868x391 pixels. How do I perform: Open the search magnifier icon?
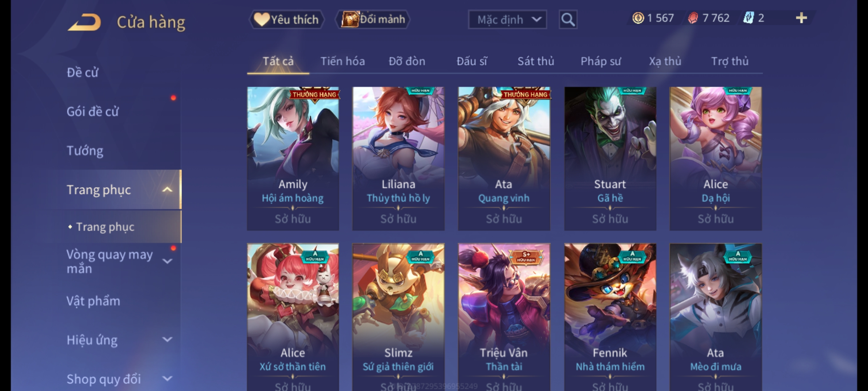click(x=568, y=20)
